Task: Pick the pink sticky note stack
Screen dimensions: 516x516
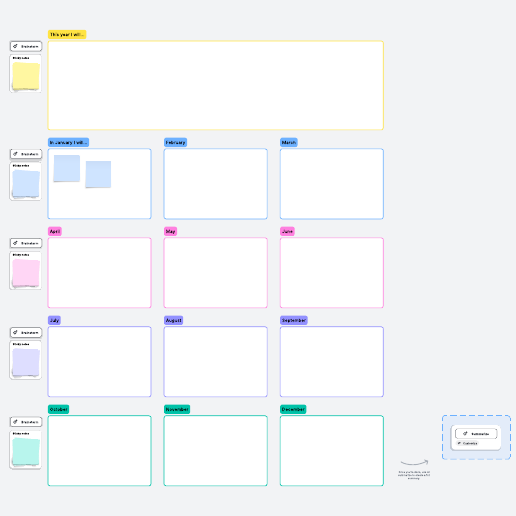Action: pyautogui.click(x=26, y=273)
